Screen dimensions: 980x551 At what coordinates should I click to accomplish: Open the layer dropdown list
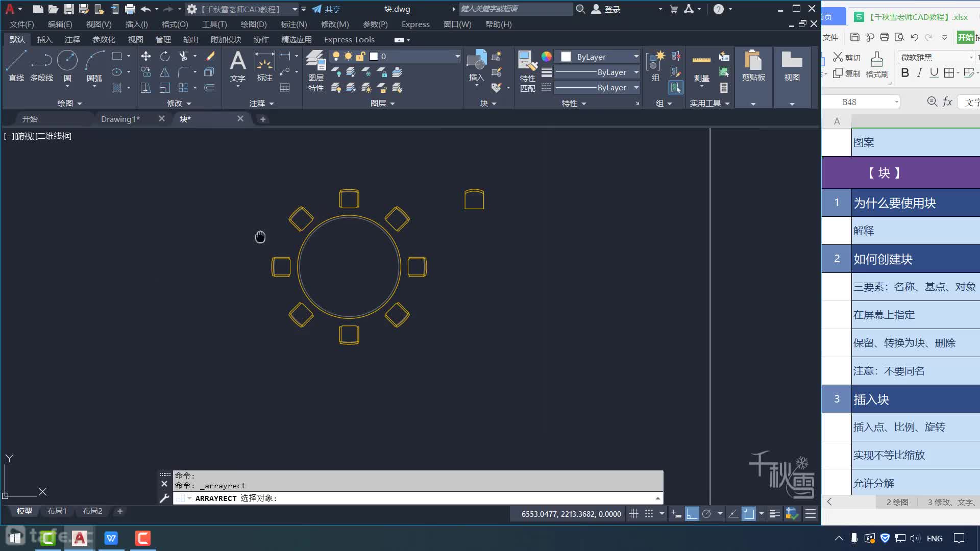click(457, 56)
